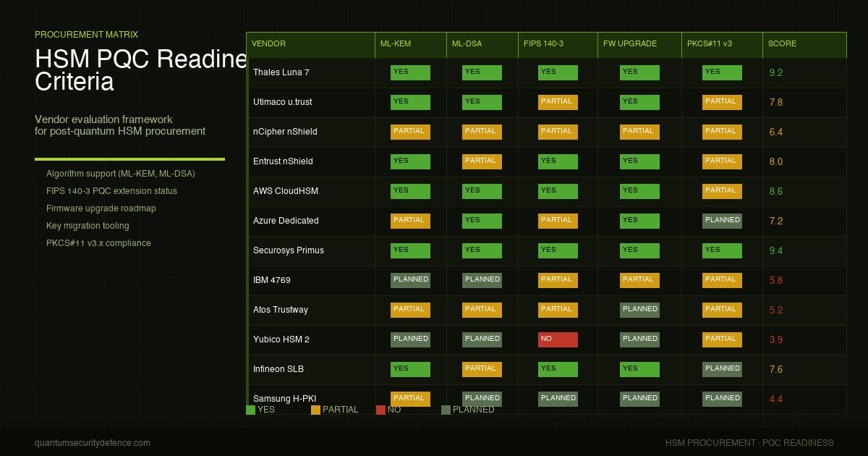Click the grey PLANNED legend swatch

tap(446, 410)
